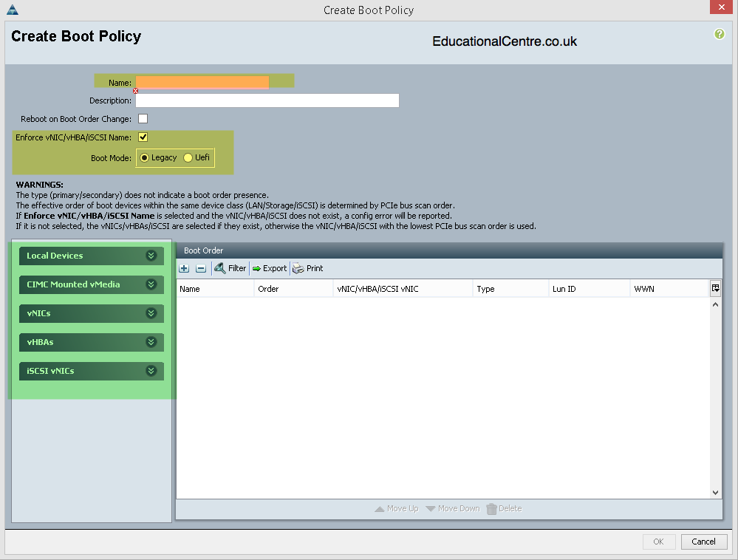Image resolution: width=738 pixels, height=560 pixels.
Task: Open the Filter magnifier tool
Action: click(230, 268)
